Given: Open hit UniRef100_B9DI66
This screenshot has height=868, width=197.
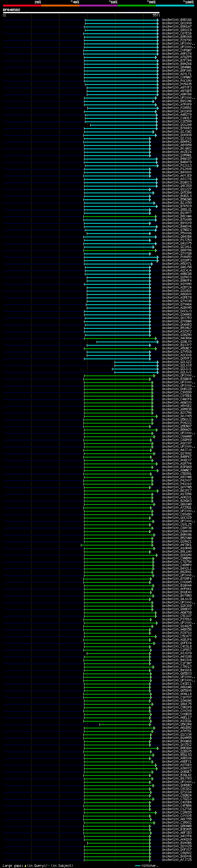Looking at the screenshot, I should pyautogui.click(x=177, y=20).
